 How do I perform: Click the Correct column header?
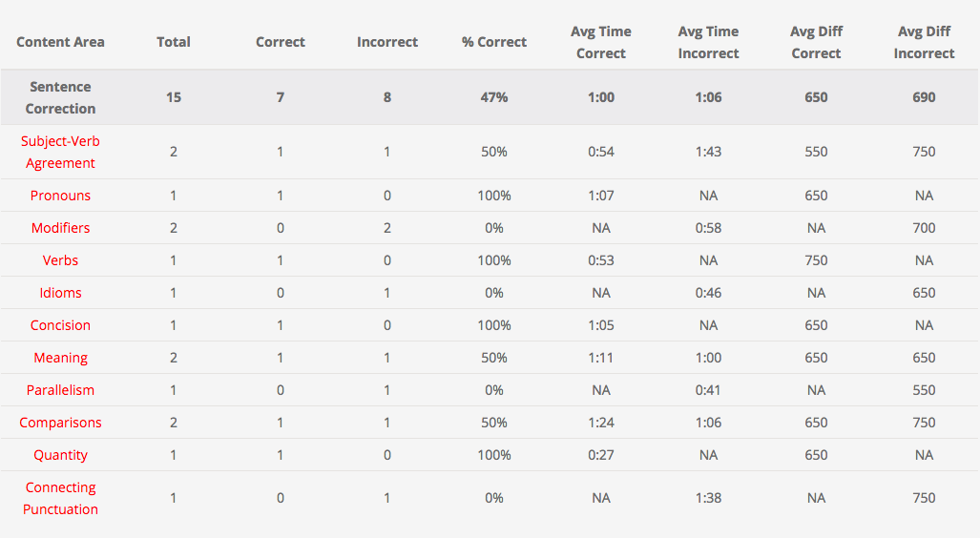pos(281,42)
